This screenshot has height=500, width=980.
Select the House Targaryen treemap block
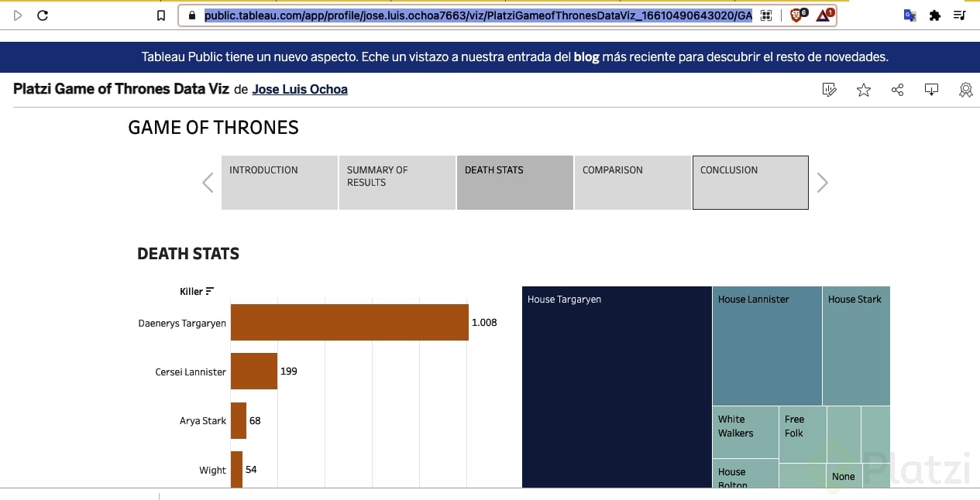pyautogui.click(x=617, y=387)
